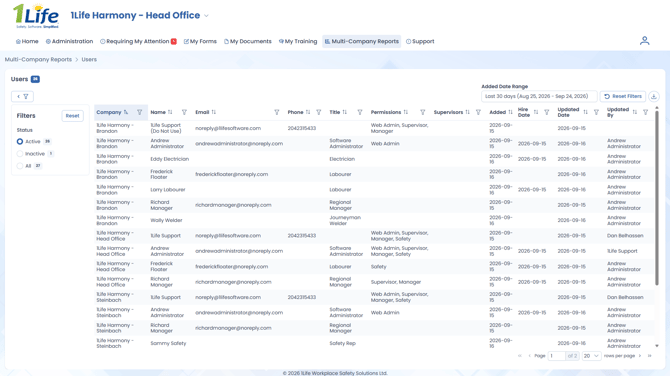Go to previous page arrow

[529, 356]
